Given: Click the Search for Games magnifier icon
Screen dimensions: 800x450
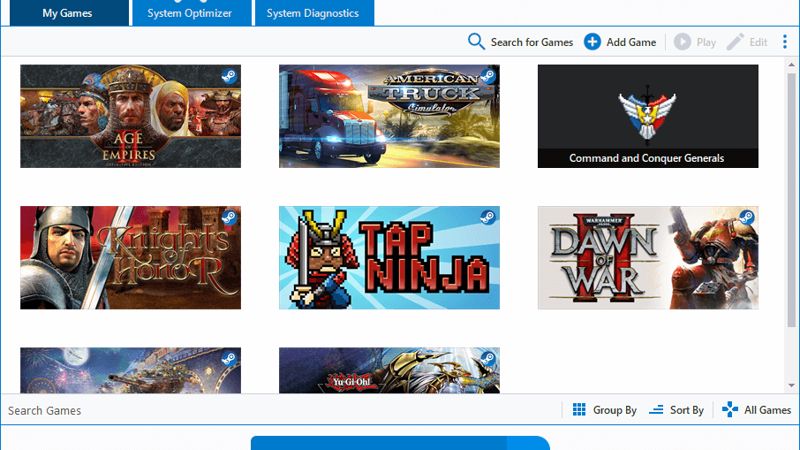Looking at the screenshot, I should click(476, 42).
